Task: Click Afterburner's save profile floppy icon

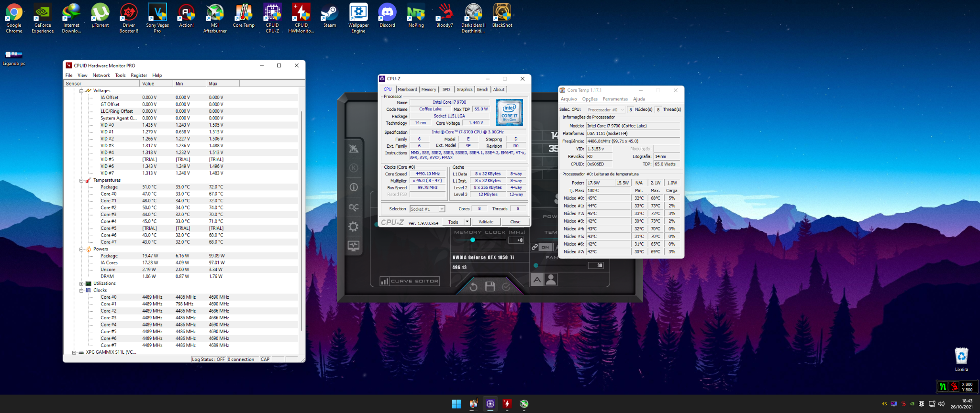Action: click(490, 286)
